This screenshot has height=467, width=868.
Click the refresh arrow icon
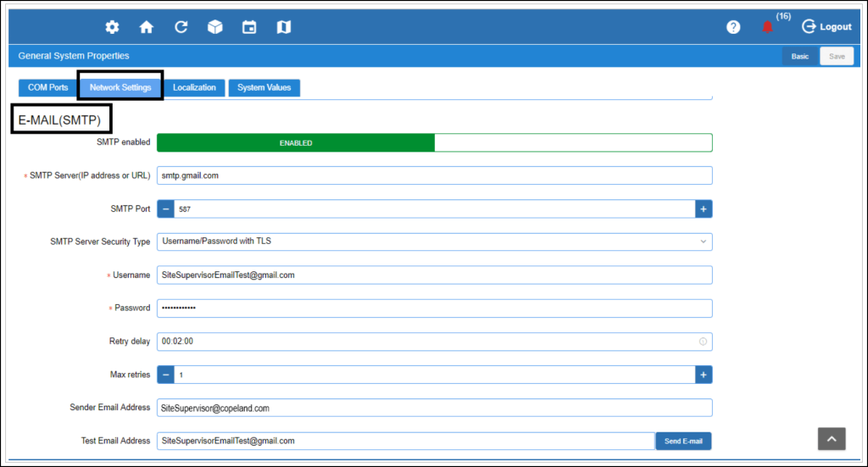[x=181, y=27]
